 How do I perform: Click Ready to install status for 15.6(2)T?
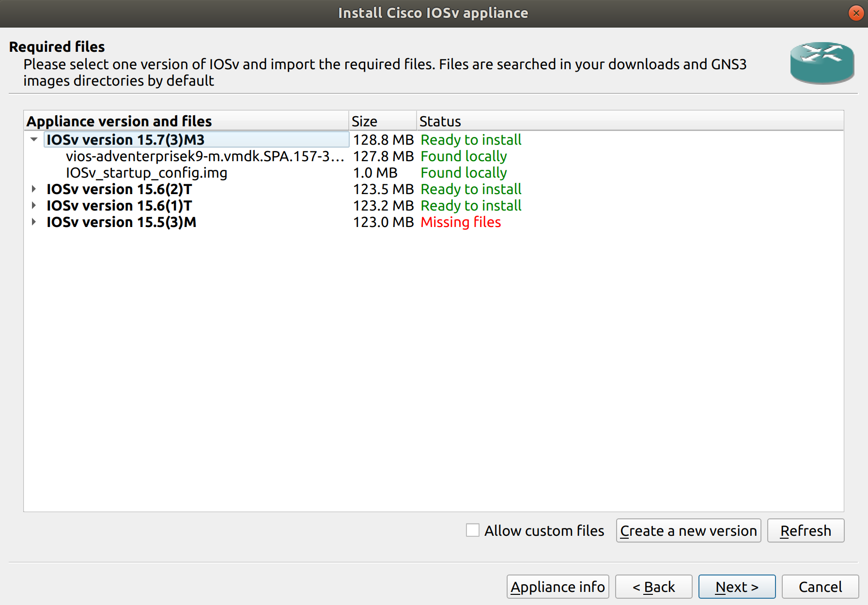coord(471,189)
